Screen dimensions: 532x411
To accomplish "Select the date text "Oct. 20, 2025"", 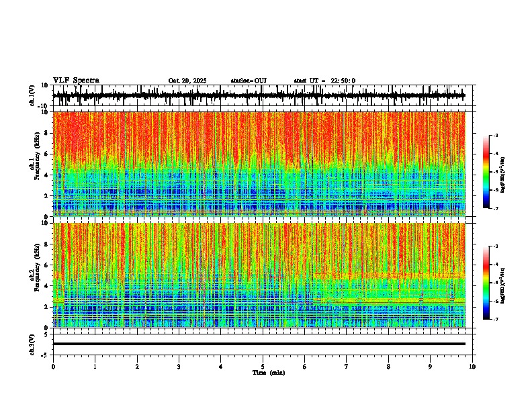I will tap(187, 81).
